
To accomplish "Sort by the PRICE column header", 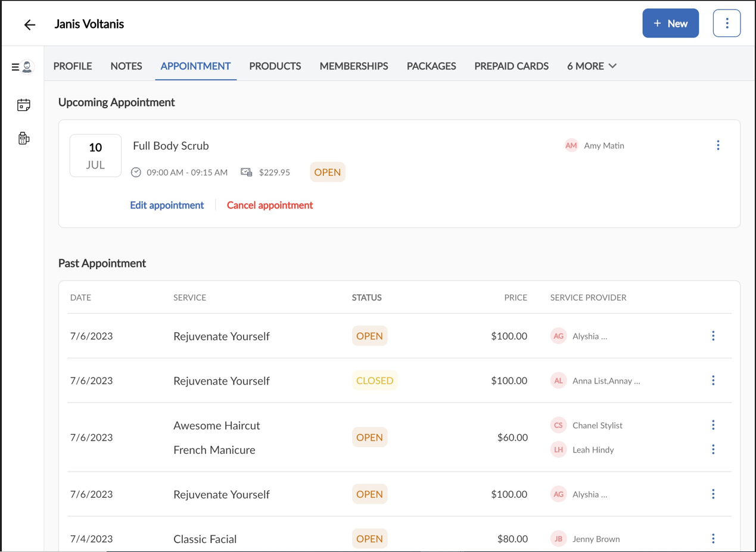I will click(x=515, y=297).
